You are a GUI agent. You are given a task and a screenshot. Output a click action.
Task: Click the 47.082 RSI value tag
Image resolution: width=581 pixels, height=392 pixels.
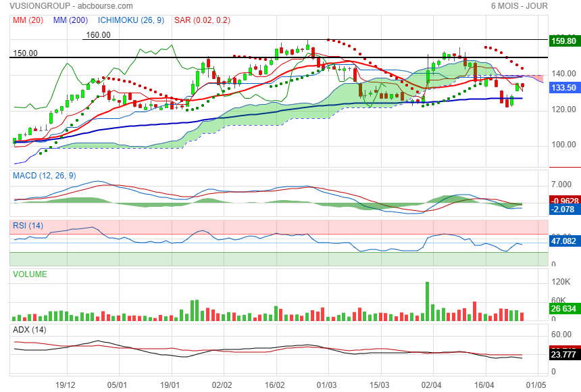pos(563,241)
